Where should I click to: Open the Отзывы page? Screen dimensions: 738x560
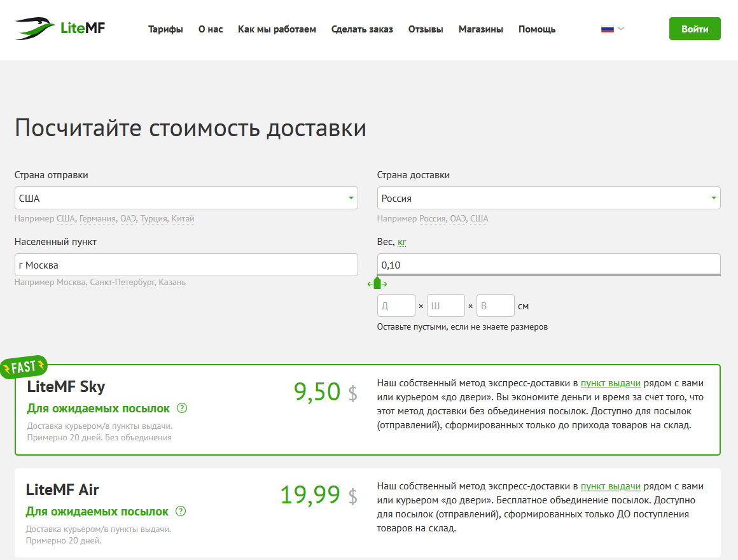coord(426,29)
